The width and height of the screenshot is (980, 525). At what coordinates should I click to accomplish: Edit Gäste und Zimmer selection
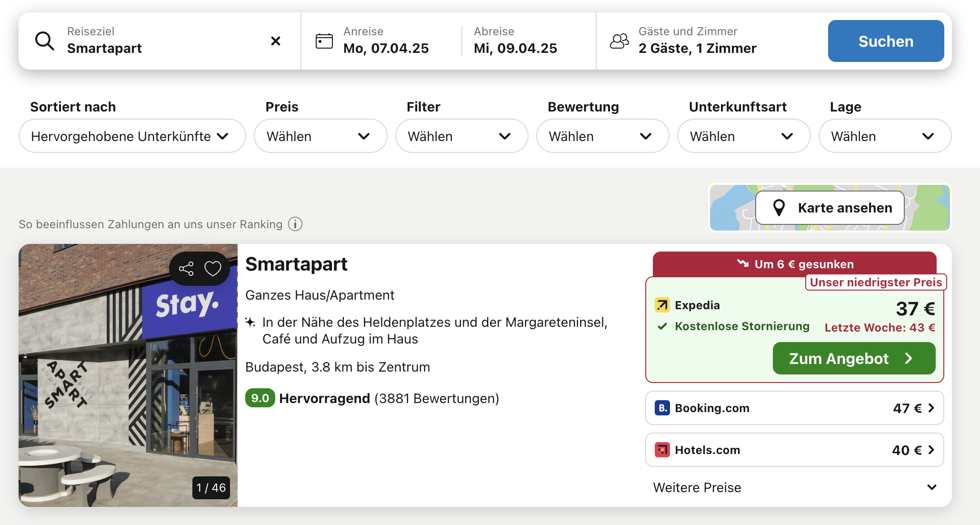(697, 41)
